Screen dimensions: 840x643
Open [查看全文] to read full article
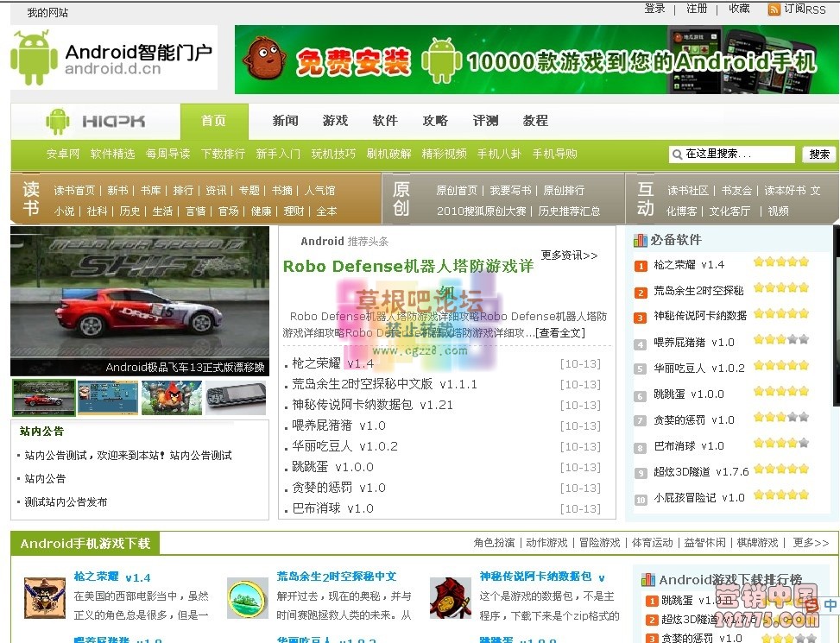(x=559, y=332)
